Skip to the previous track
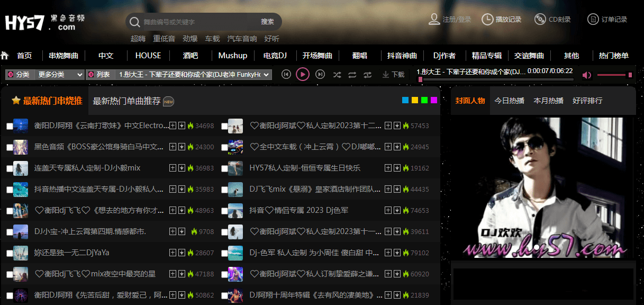The width and height of the screenshot is (644, 305). [286, 75]
